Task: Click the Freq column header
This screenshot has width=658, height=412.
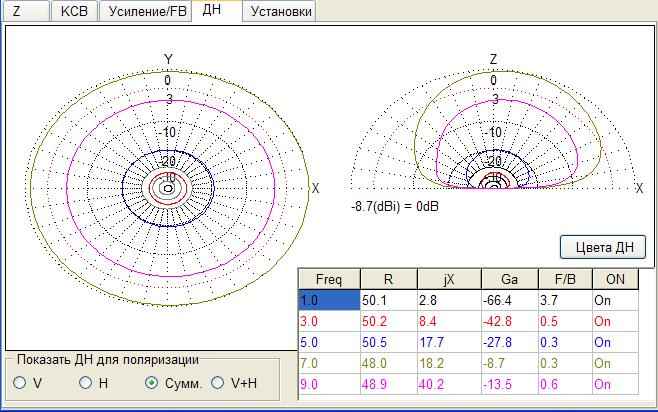Action: coord(329,279)
